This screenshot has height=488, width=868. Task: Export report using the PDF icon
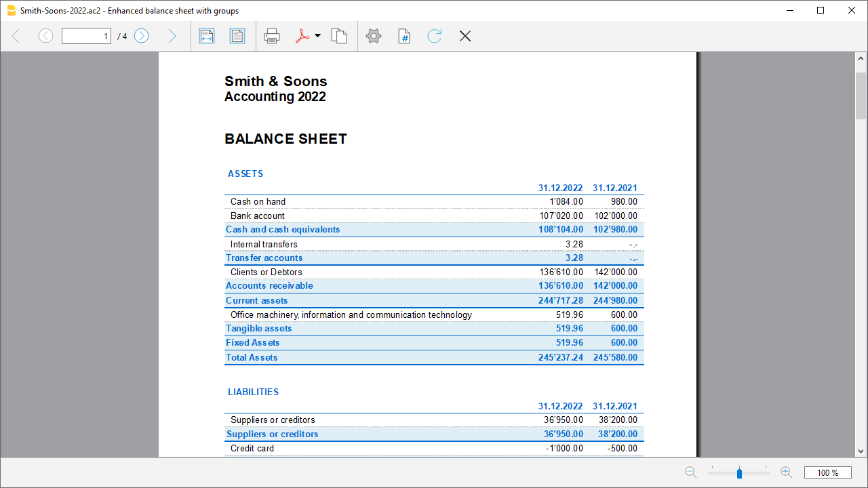click(302, 36)
